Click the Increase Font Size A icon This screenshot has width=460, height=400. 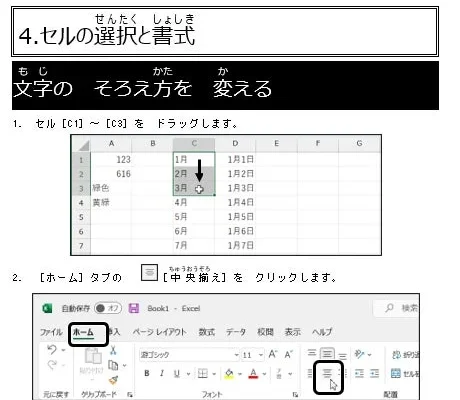pyautogui.click(x=273, y=354)
